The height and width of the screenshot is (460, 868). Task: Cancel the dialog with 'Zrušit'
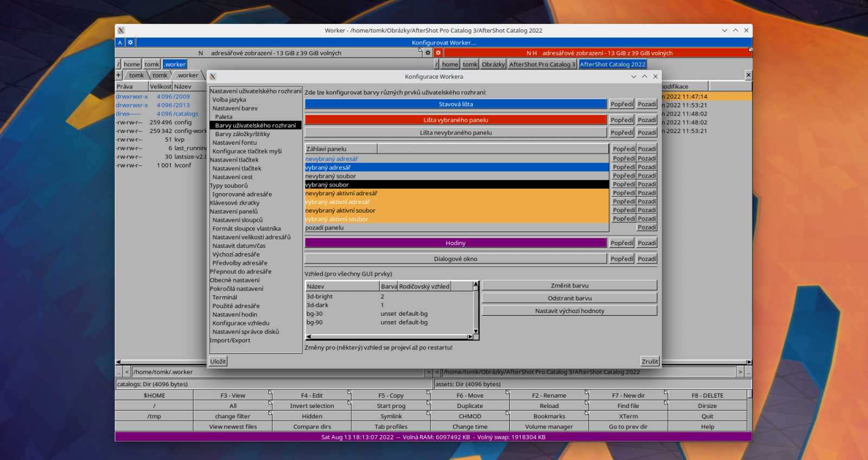point(650,361)
